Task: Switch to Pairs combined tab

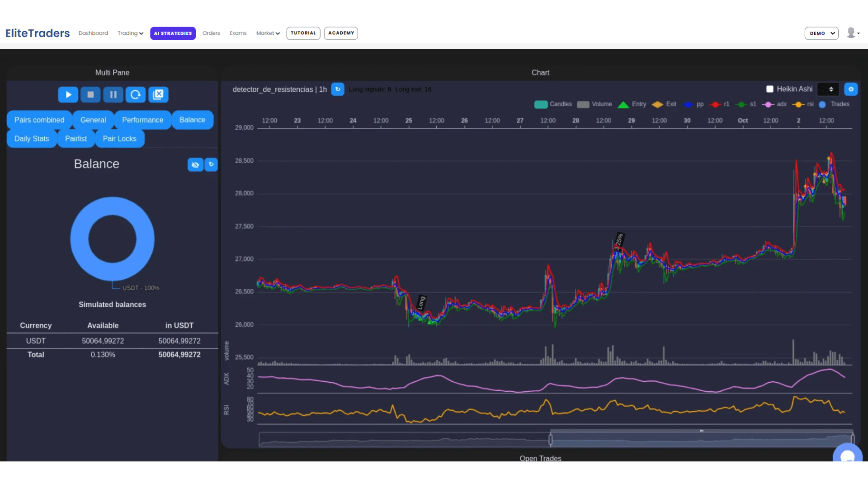Action: 39,120
